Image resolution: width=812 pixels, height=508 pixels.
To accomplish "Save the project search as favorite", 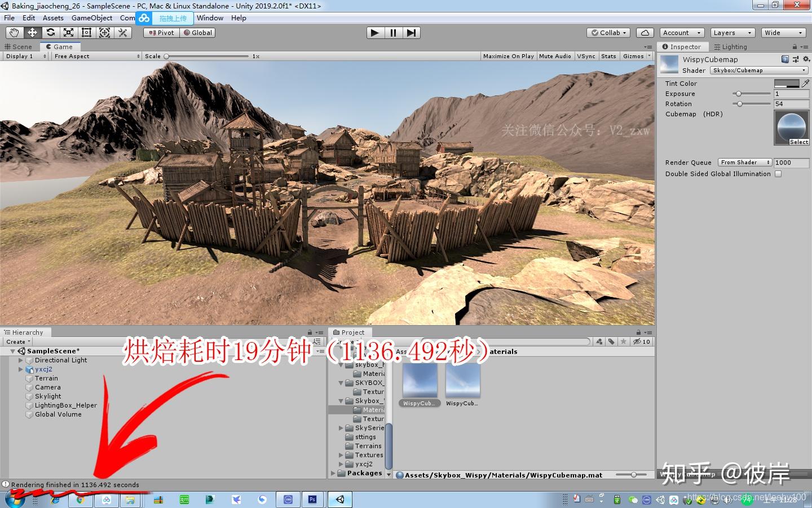I will 623,341.
